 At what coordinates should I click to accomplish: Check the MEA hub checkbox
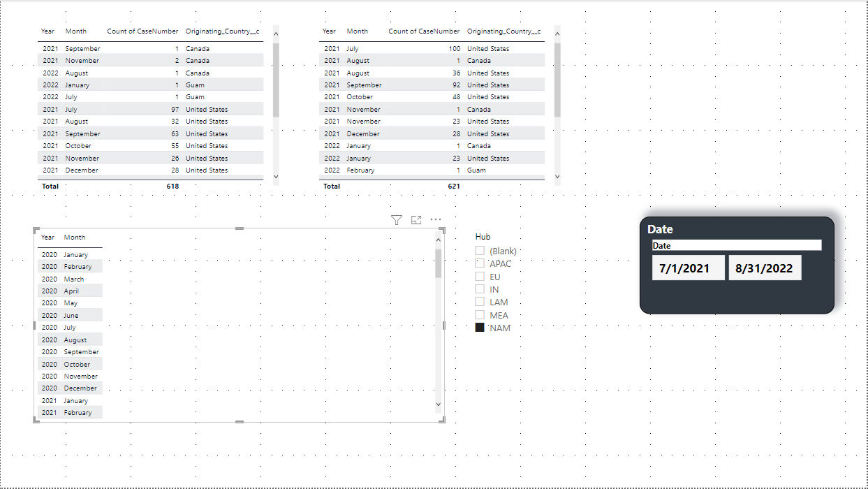[480, 315]
